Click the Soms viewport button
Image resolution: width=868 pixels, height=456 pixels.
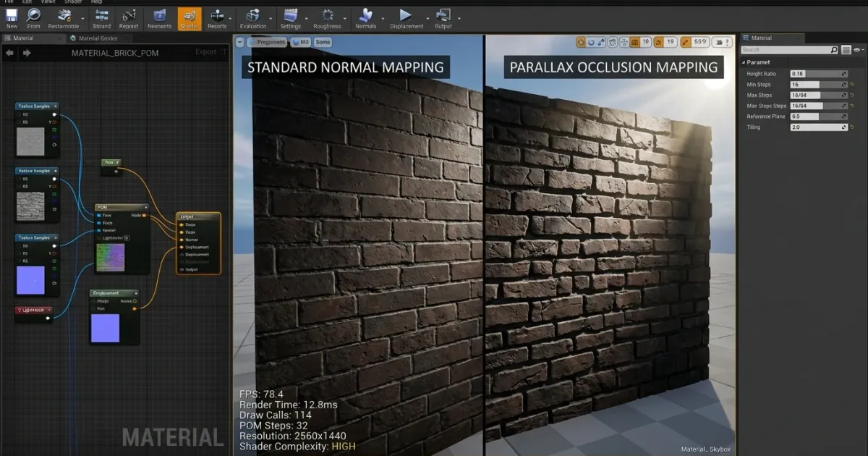323,42
